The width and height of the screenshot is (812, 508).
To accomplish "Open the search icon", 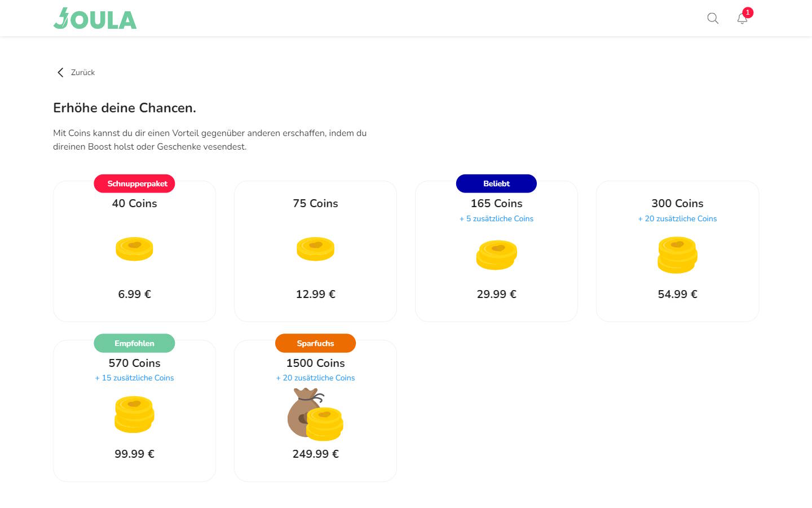I will pos(712,18).
